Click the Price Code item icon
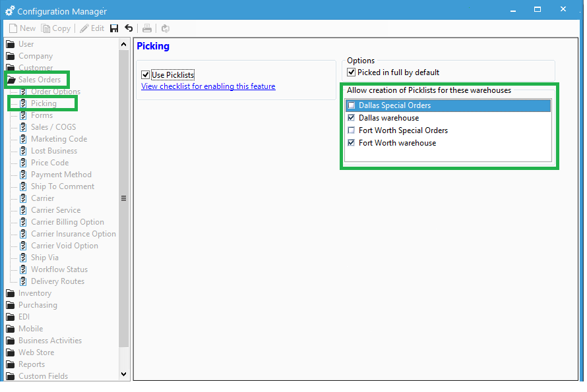 coord(23,163)
